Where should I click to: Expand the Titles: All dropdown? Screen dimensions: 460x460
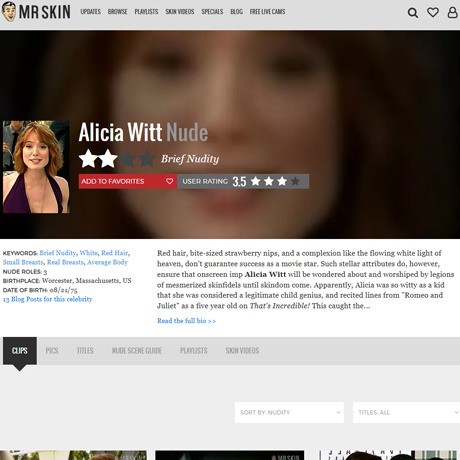(406, 412)
